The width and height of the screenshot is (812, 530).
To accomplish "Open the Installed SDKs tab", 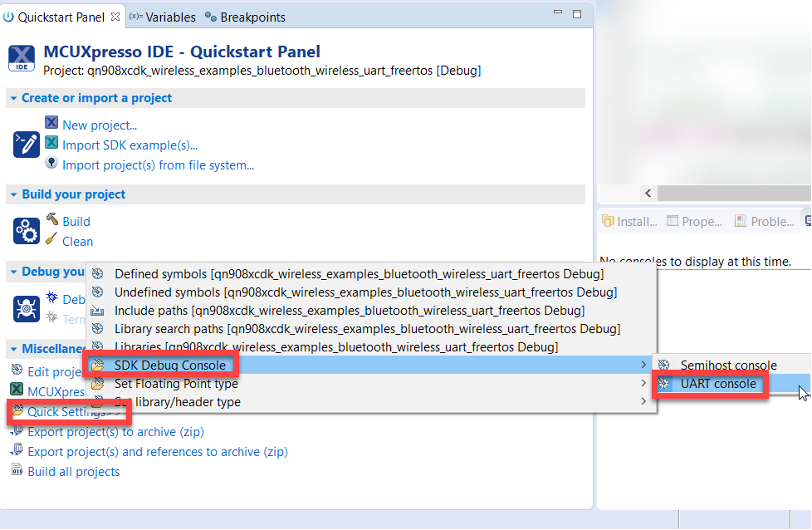I will (629, 221).
